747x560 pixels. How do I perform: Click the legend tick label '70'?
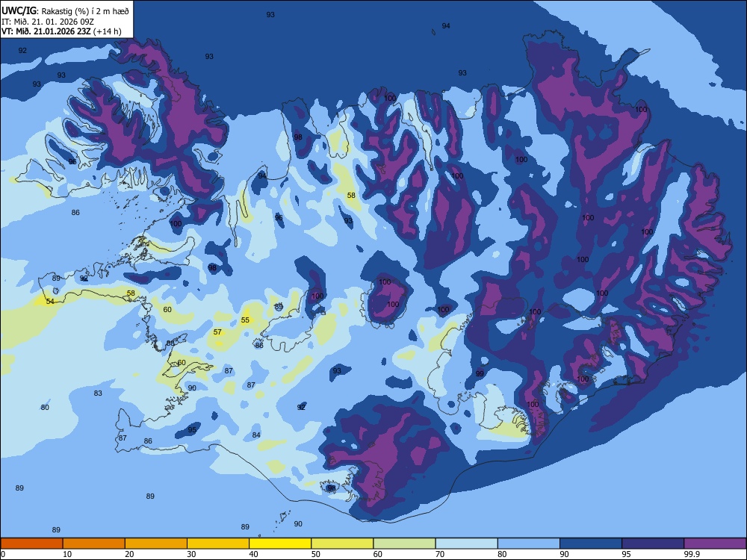[440, 554]
